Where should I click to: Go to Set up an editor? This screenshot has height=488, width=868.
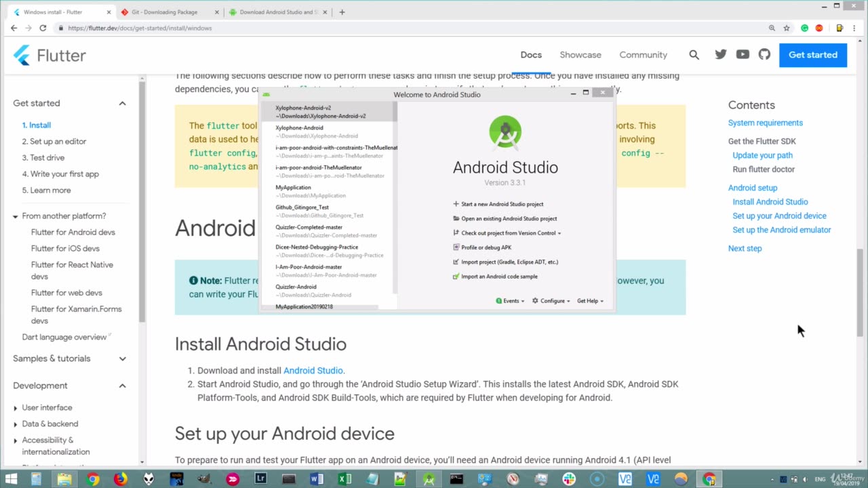coord(54,142)
